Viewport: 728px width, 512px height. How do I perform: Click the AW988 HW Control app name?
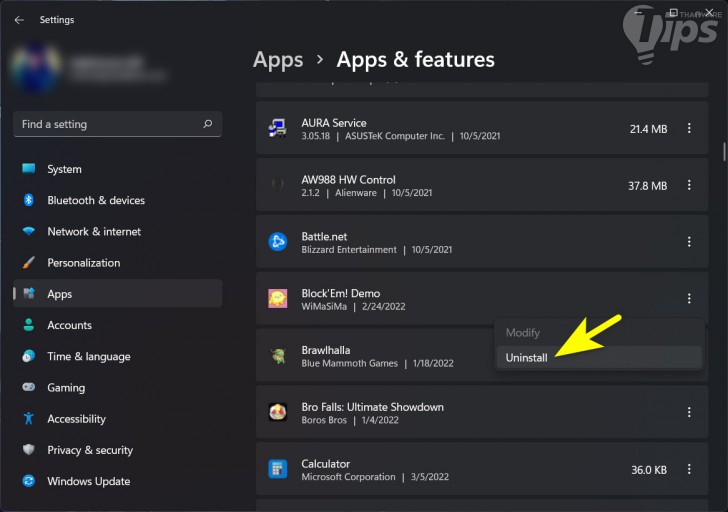pyautogui.click(x=348, y=180)
